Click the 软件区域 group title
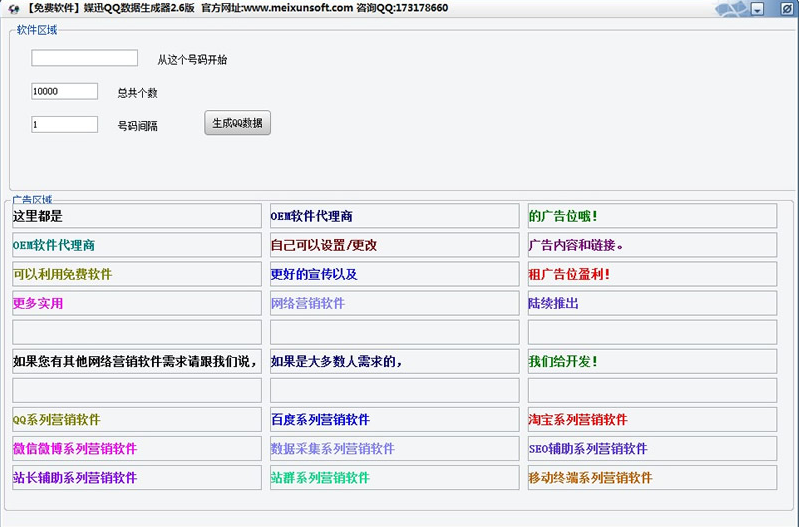 point(37,30)
